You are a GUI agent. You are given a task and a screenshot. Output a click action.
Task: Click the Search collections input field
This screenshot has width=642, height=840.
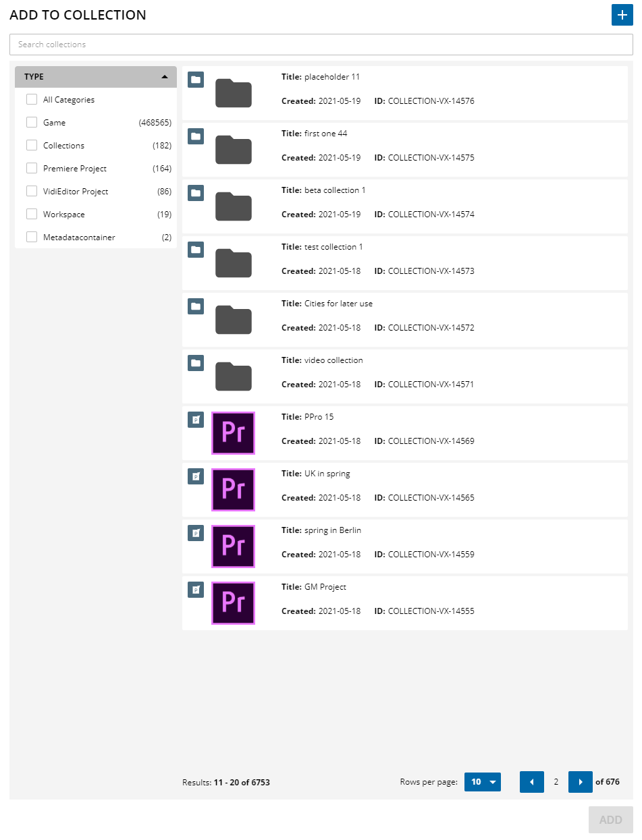tap(321, 45)
